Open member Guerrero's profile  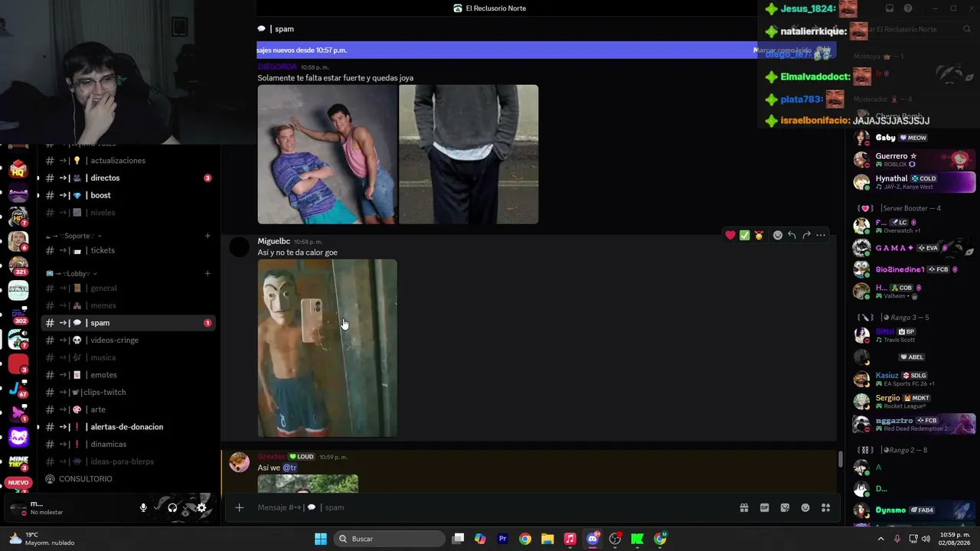click(x=914, y=159)
